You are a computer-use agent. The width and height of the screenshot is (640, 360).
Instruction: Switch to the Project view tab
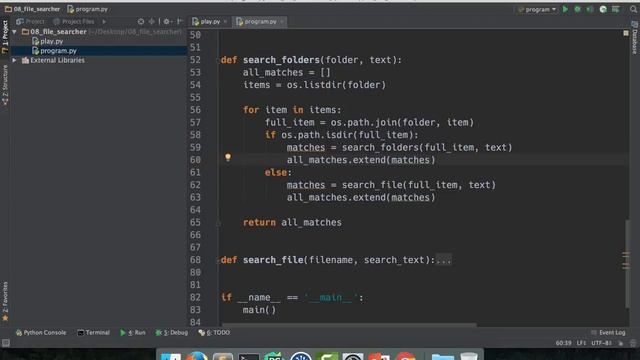pyautogui.click(x=30, y=21)
